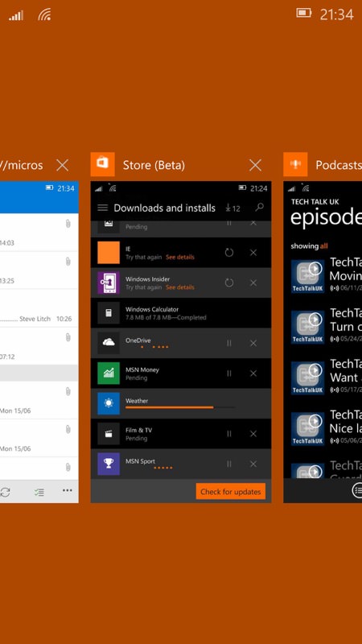Pause the MSN Sport download

[x=229, y=464]
